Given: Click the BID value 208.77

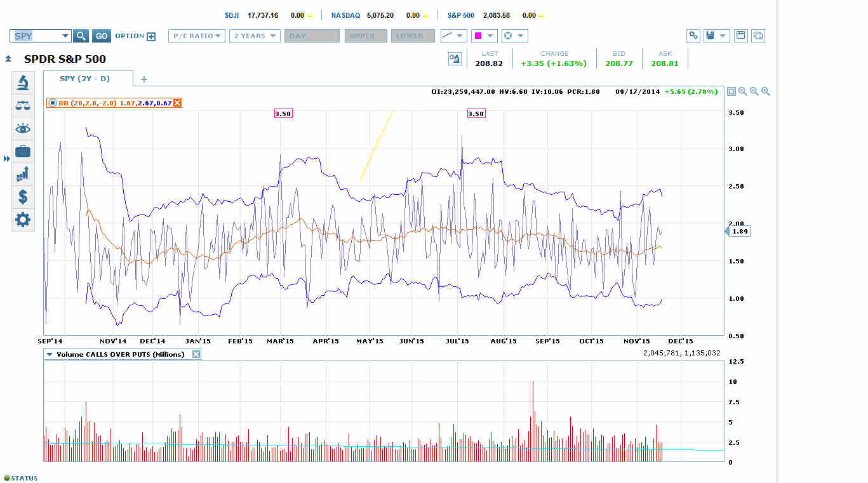Looking at the screenshot, I should pyautogui.click(x=619, y=63).
